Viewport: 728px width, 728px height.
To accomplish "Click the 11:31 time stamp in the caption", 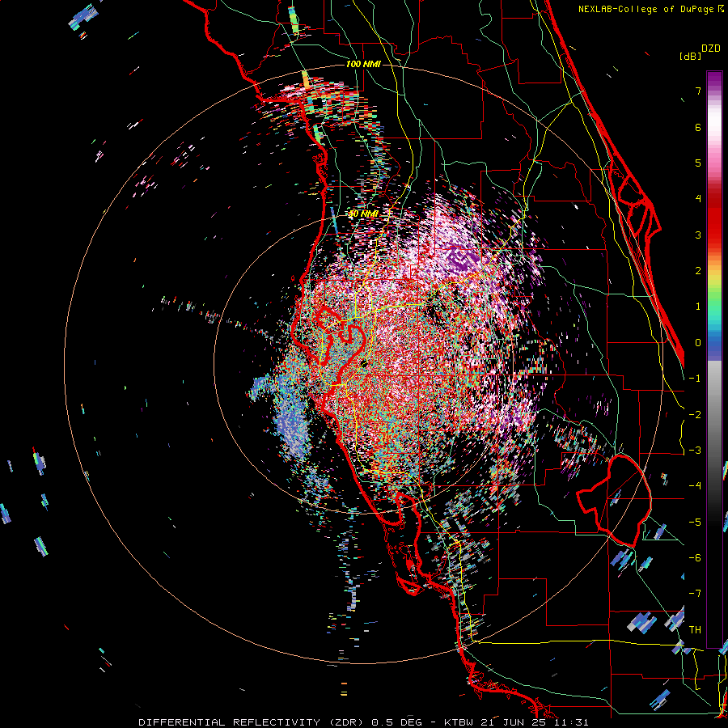I will 572,722.
